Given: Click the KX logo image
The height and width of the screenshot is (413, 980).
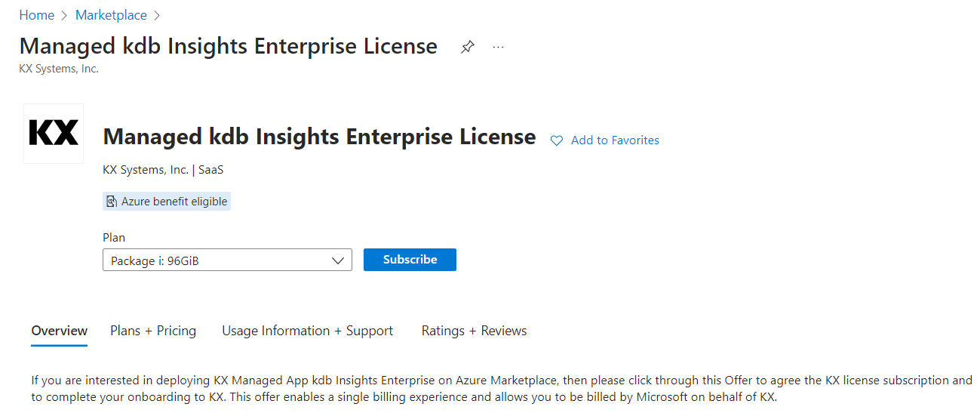Looking at the screenshot, I should 54,134.
